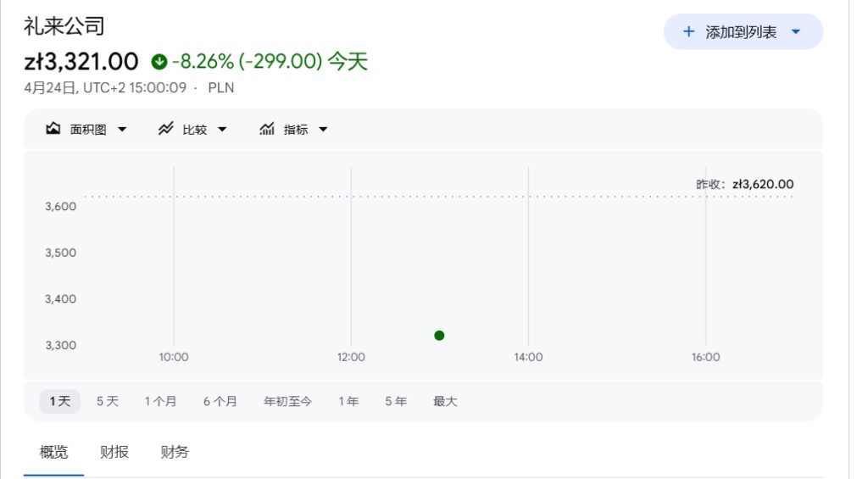
Task: Click the green data point on chart
Action: click(439, 336)
